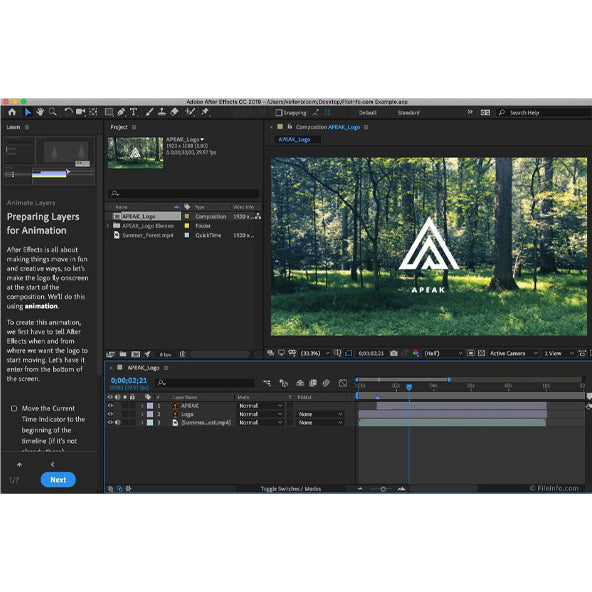The image size is (592, 592).
Task: Select the Clone Stamp tool
Action: [x=162, y=112]
